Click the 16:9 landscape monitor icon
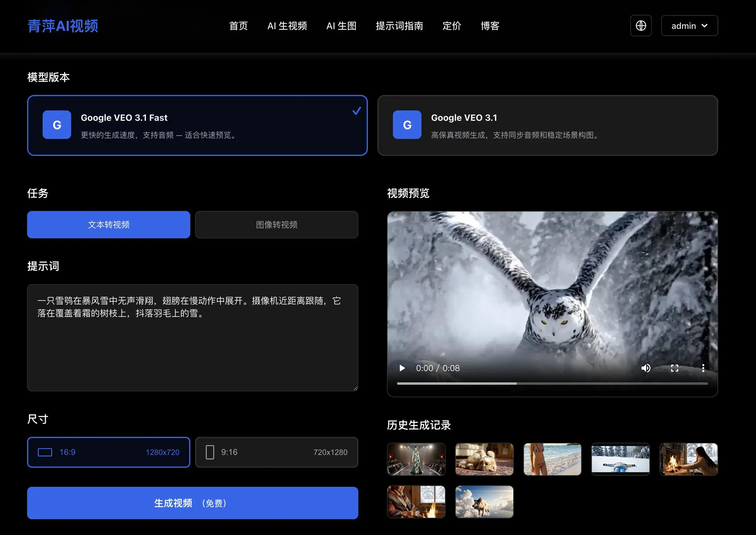756x535 pixels. [x=45, y=452]
